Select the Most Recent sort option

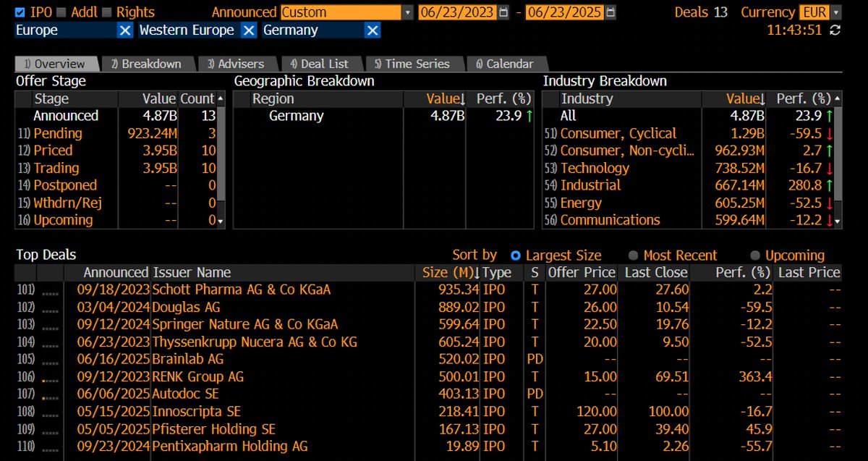coord(634,255)
